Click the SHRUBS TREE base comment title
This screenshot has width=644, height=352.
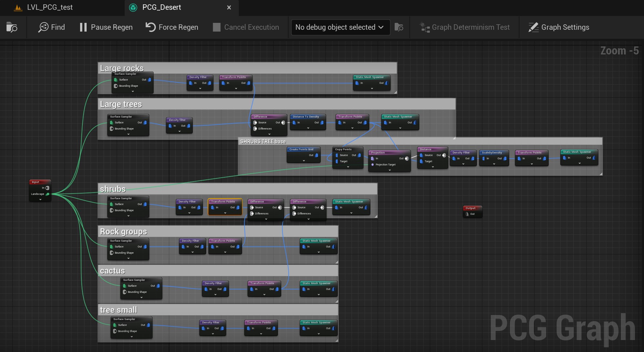263,142
